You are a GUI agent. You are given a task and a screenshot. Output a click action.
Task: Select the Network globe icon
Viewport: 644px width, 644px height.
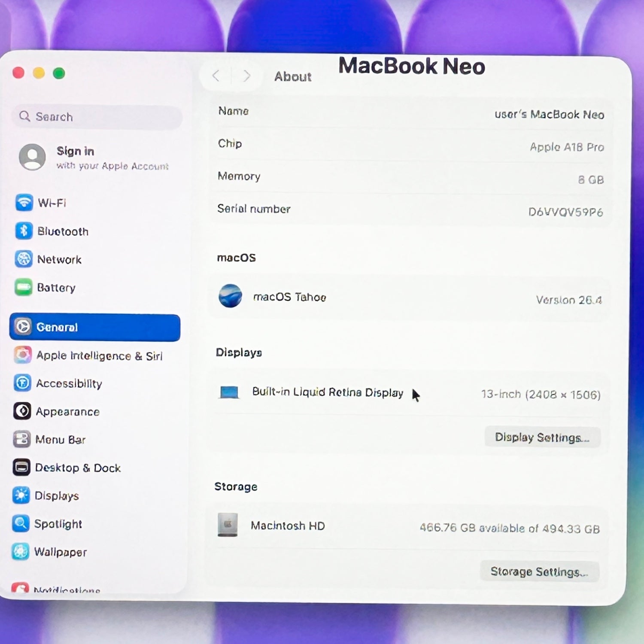point(24,259)
